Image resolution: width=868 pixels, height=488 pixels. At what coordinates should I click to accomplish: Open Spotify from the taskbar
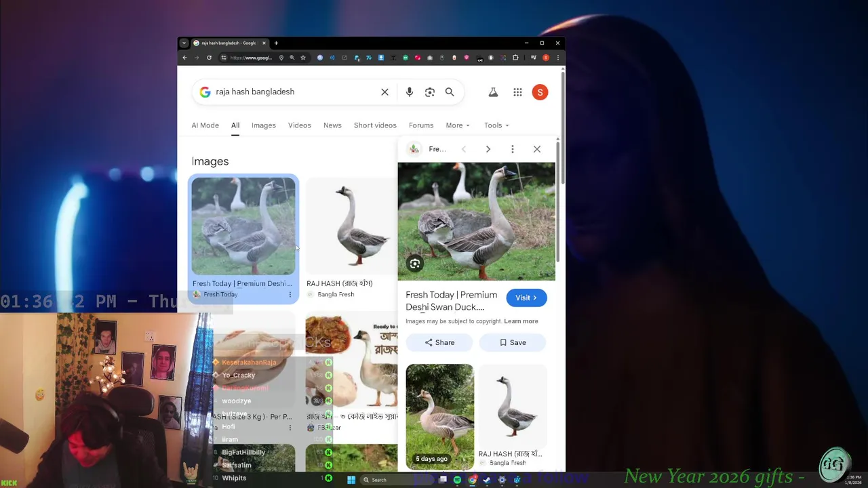457,480
